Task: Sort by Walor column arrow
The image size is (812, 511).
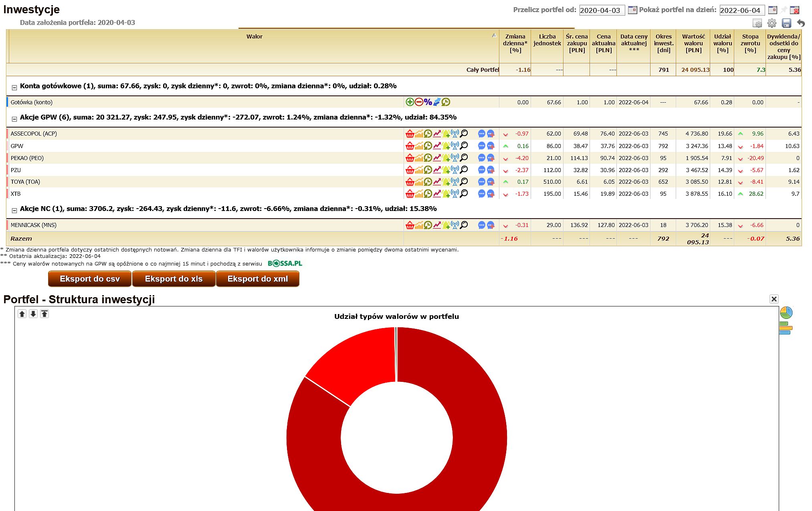Action: pyautogui.click(x=494, y=35)
